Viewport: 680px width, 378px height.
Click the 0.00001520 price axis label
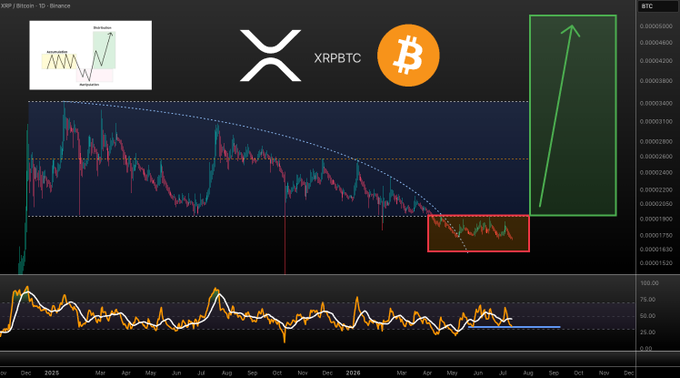(x=656, y=263)
